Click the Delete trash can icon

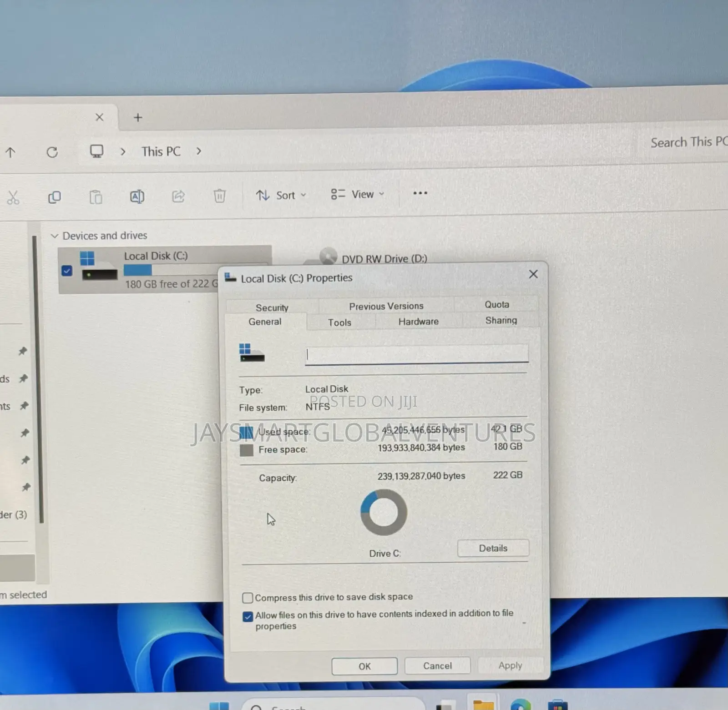(219, 196)
